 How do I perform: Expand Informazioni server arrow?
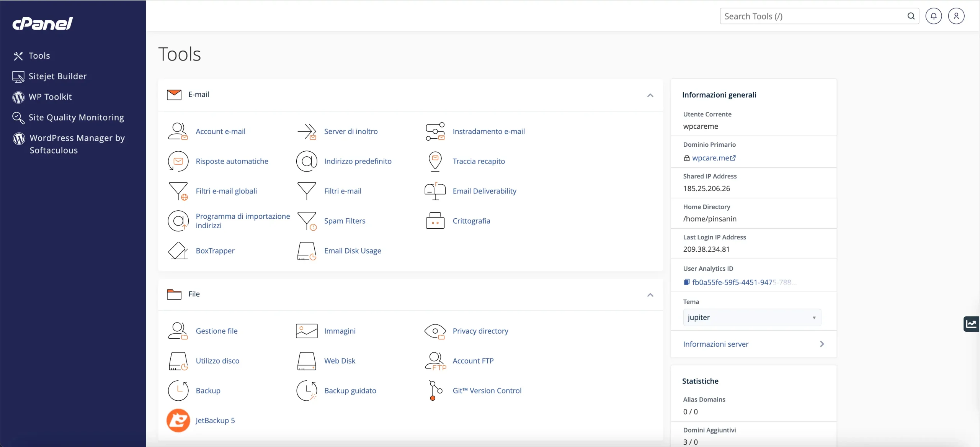point(822,344)
